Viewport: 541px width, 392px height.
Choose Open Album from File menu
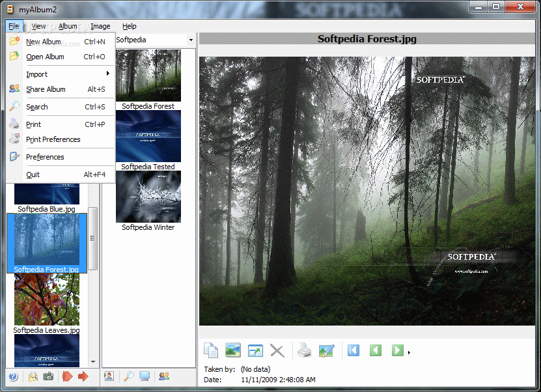(x=61, y=57)
